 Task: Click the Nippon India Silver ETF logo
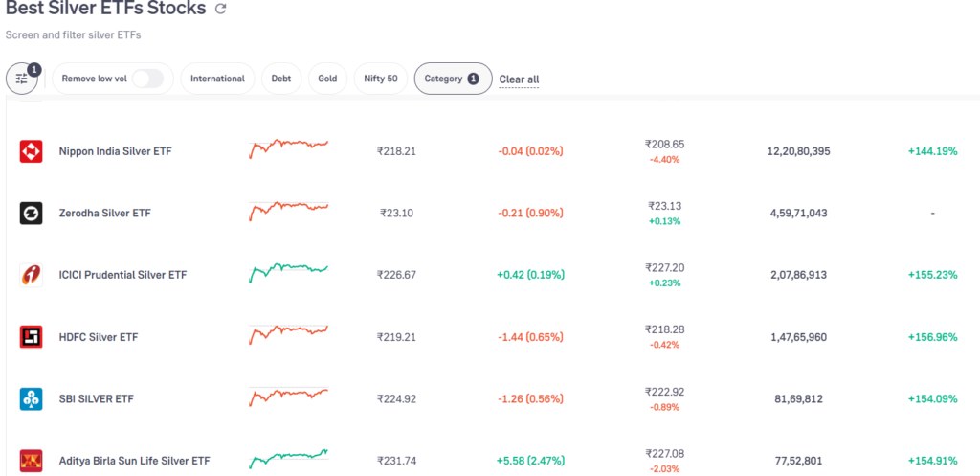31,151
